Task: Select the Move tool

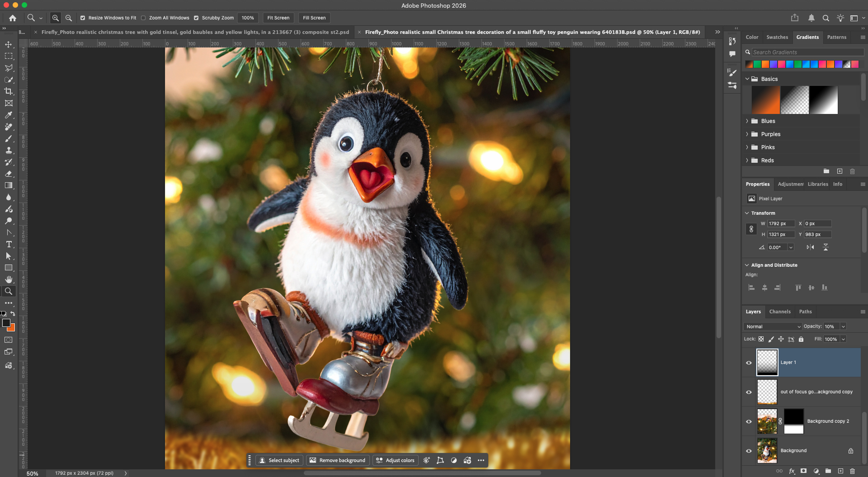Action: [x=9, y=44]
